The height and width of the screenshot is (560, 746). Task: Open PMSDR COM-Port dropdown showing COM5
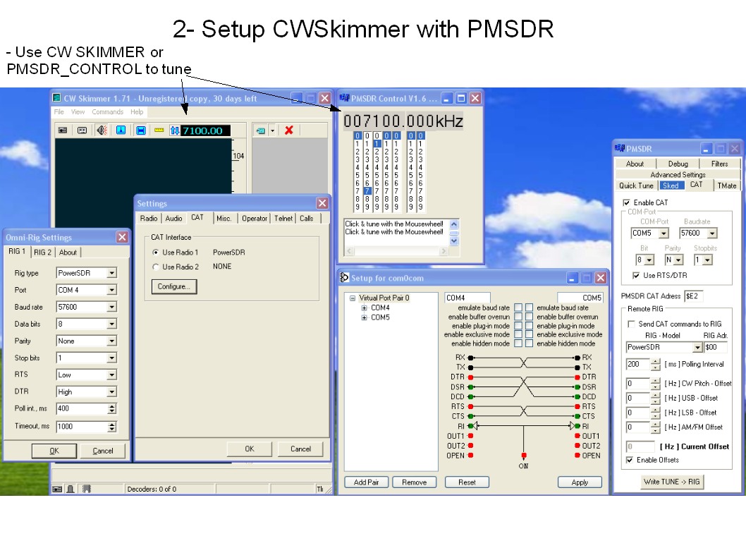pos(664,233)
